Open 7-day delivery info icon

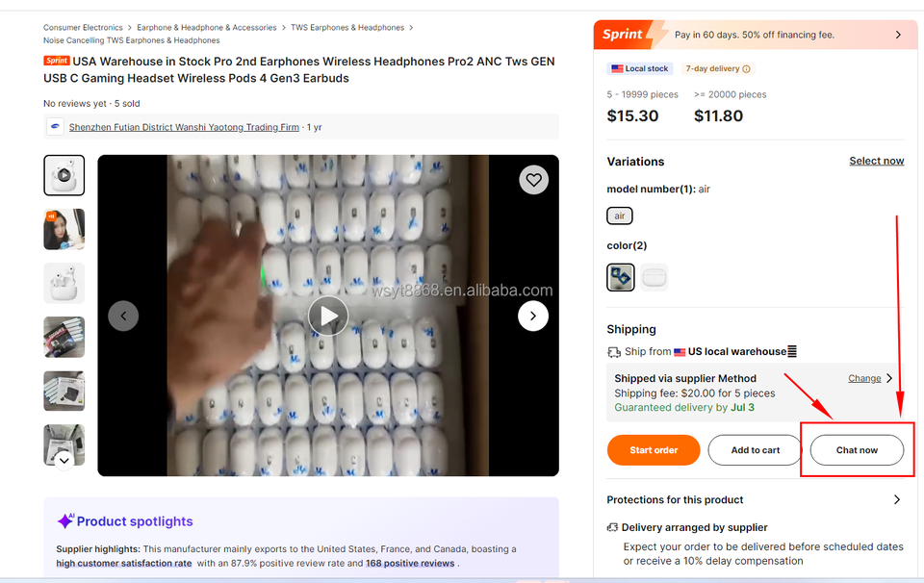coord(747,69)
